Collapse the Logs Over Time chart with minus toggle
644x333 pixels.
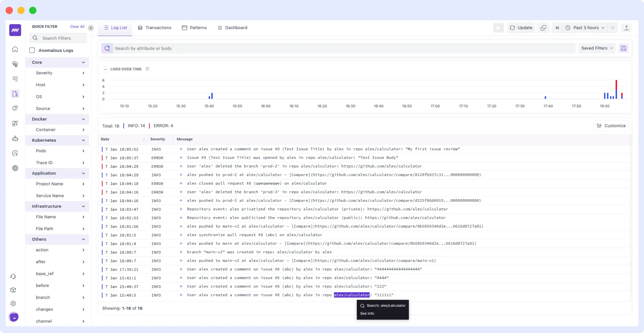[x=106, y=69]
